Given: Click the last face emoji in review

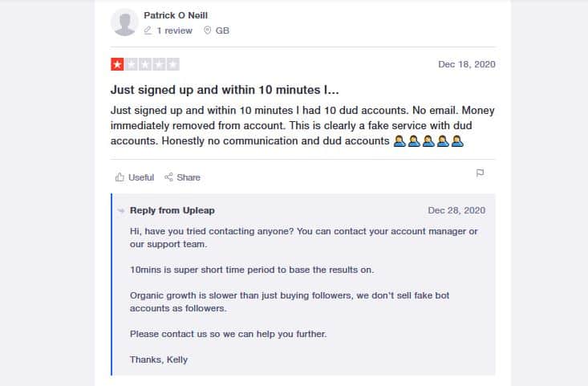Looking at the screenshot, I should pos(457,140).
